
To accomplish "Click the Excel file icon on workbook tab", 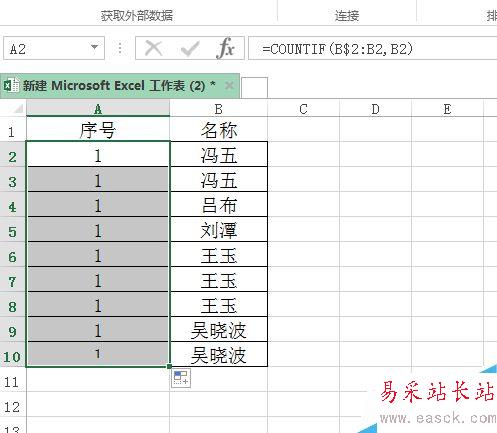I will [11, 86].
